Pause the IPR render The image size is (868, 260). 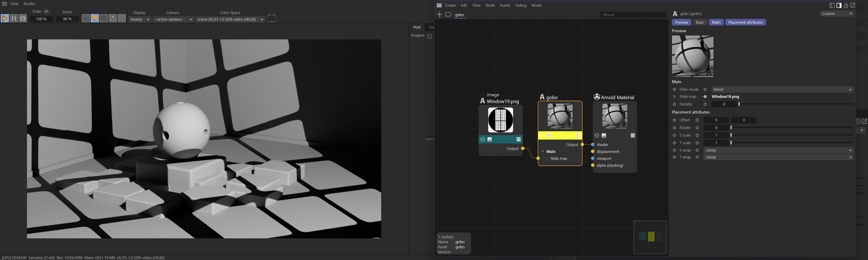(14, 18)
